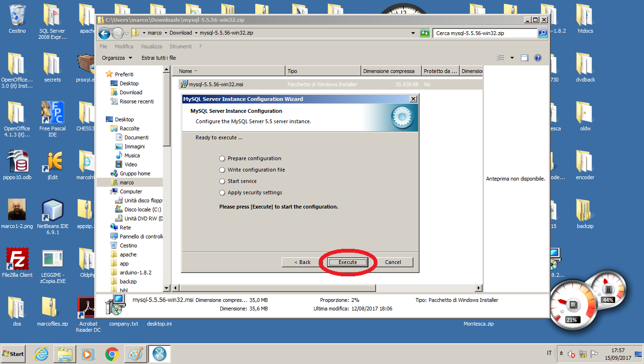Select the Start service radio button
This screenshot has width=644, height=364.
223,181
